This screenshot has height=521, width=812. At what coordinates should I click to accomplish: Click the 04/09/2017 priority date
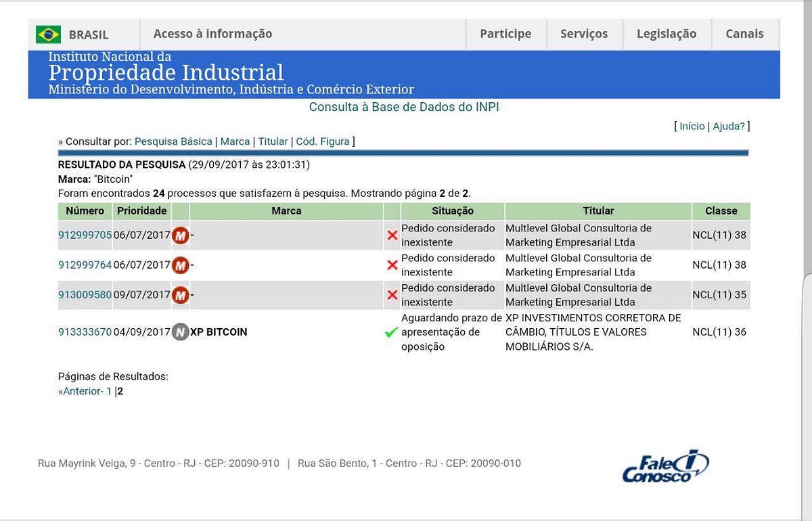(142, 332)
